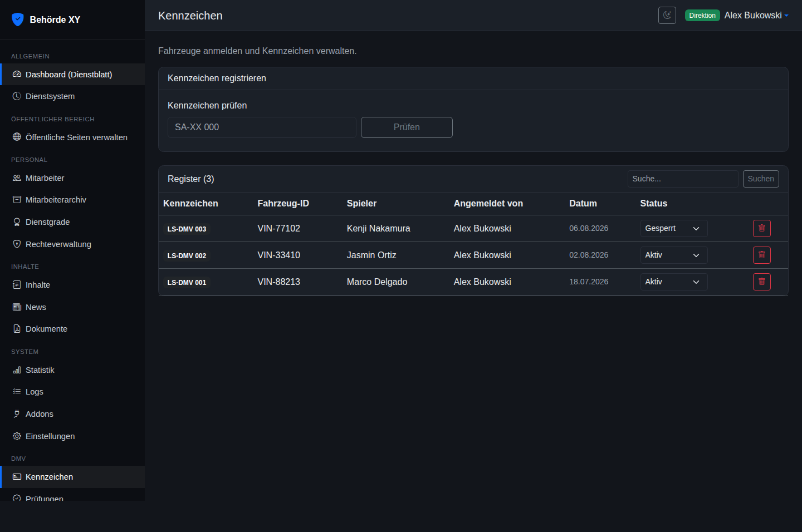Click the globe icon for Öffentliche Seiten

[17, 137]
